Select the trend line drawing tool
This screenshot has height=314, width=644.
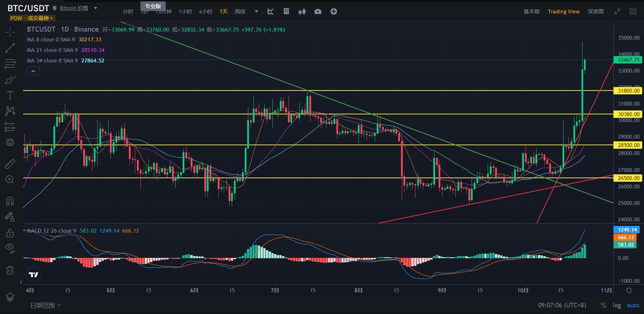point(10,48)
